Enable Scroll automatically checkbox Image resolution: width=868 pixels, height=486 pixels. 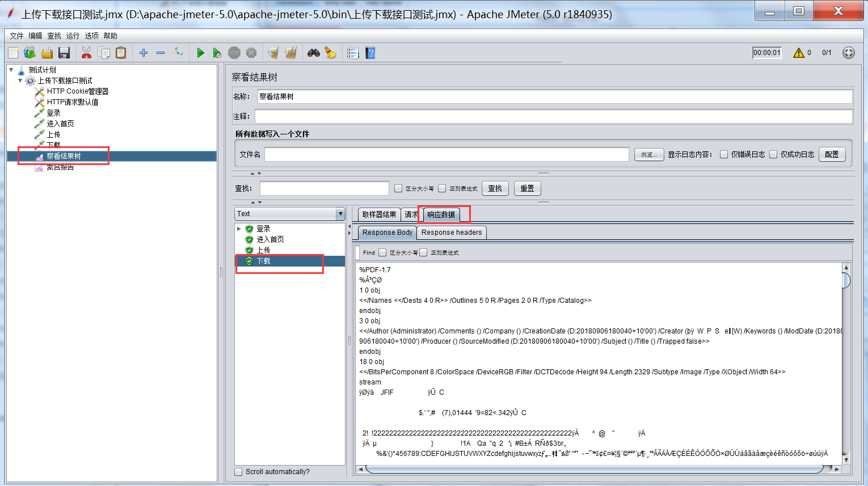tap(238, 472)
